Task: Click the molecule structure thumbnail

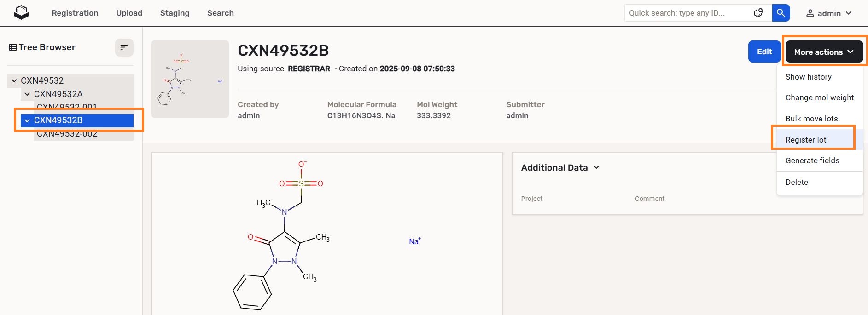Action: coord(190,79)
